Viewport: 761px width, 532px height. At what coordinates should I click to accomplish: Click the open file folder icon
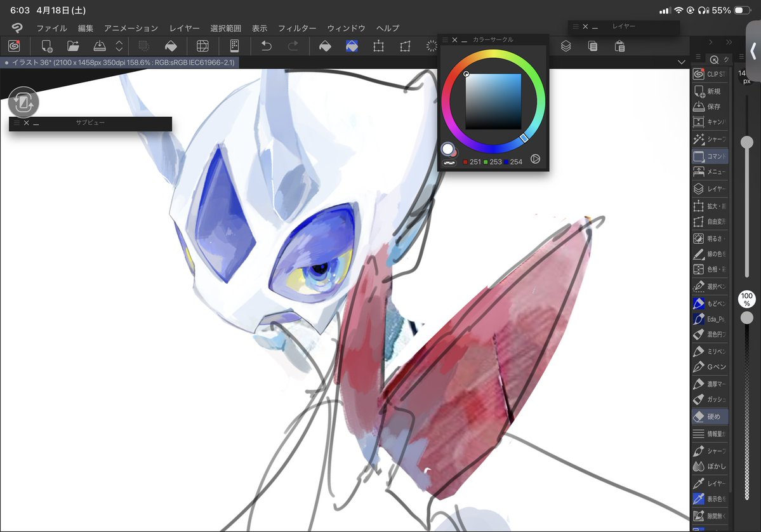(x=73, y=46)
